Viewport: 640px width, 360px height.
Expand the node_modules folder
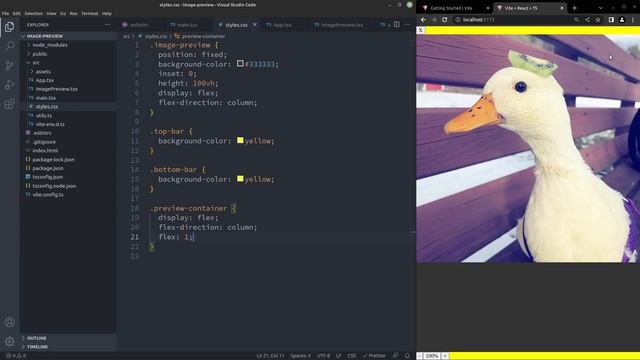(68, 45)
